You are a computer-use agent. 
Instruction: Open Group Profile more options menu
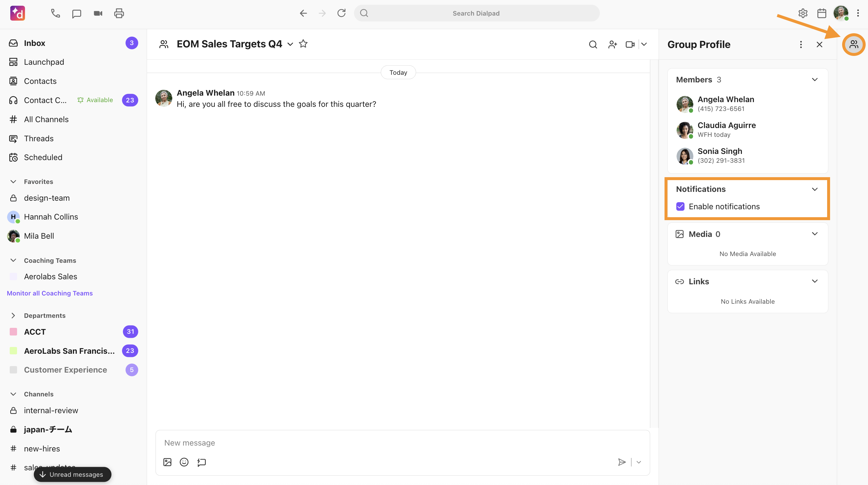(x=801, y=44)
